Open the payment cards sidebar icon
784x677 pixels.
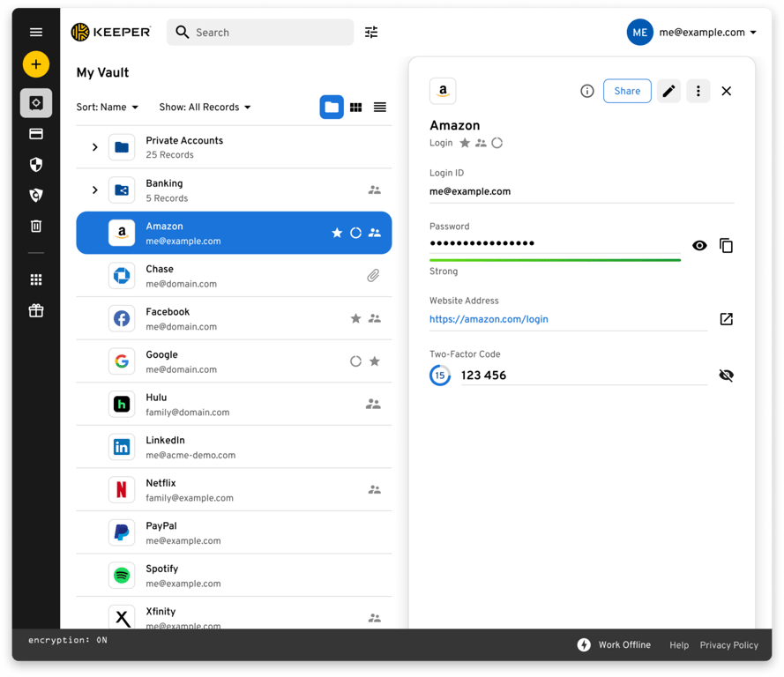click(36, 134)
